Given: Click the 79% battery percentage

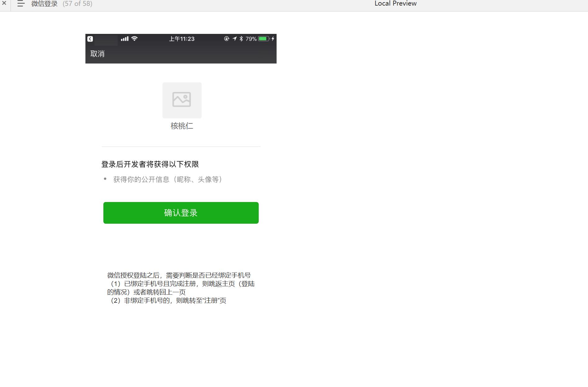Looking at the screenshot, I should (x=251, y=39).
